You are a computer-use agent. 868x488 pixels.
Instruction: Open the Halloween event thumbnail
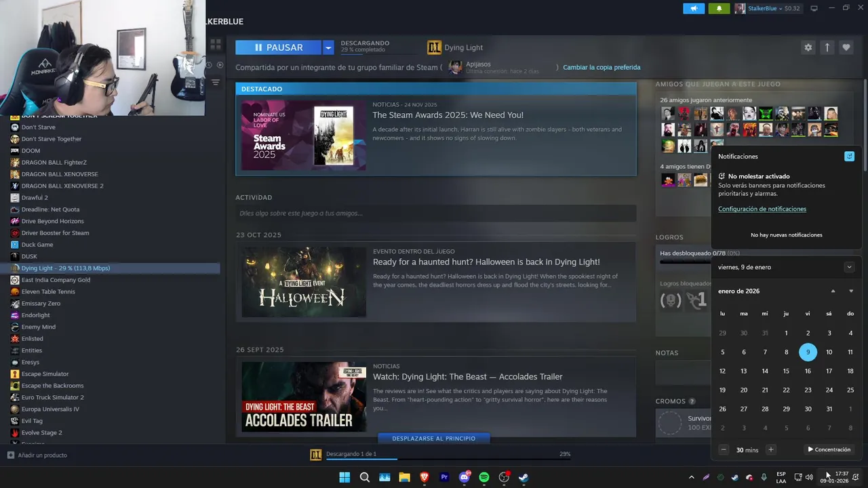[304, 282]
